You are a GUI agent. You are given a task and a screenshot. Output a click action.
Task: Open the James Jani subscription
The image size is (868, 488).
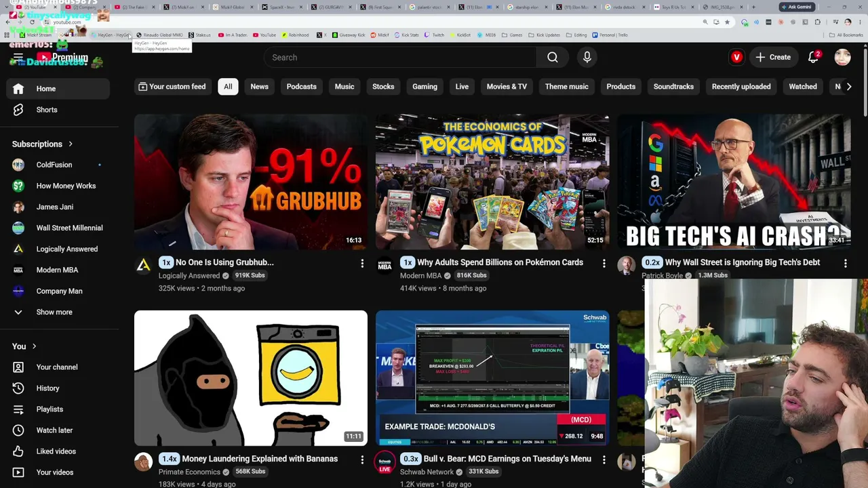click(x=55, y=207)
